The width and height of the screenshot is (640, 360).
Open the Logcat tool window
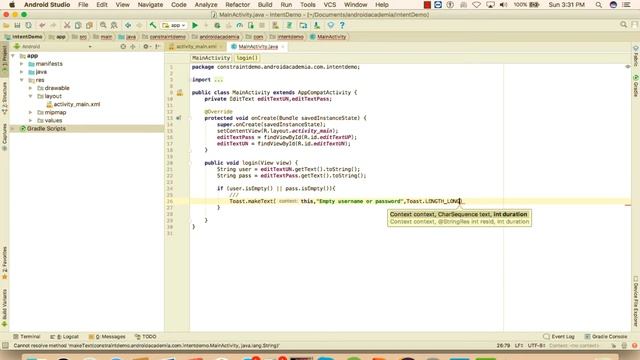(64, 337)
